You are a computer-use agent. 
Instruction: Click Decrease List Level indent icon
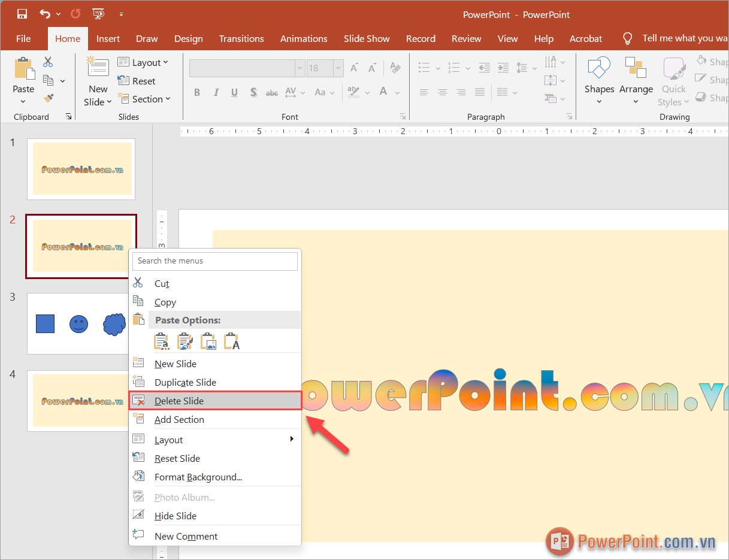485,68
